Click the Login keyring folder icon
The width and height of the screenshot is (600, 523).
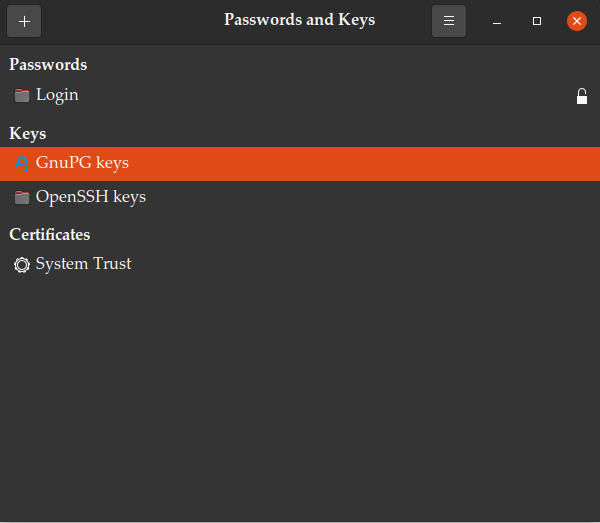22,96
